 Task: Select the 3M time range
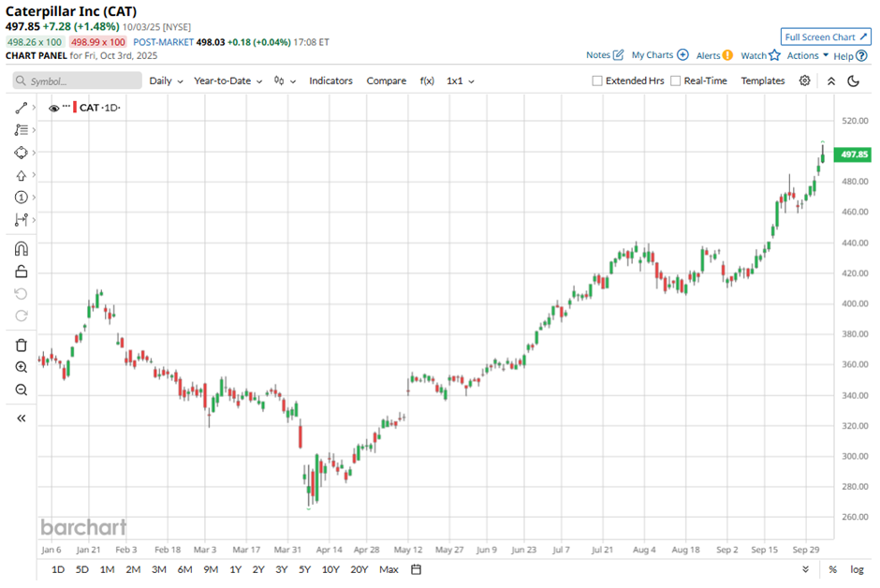point(159,569)
